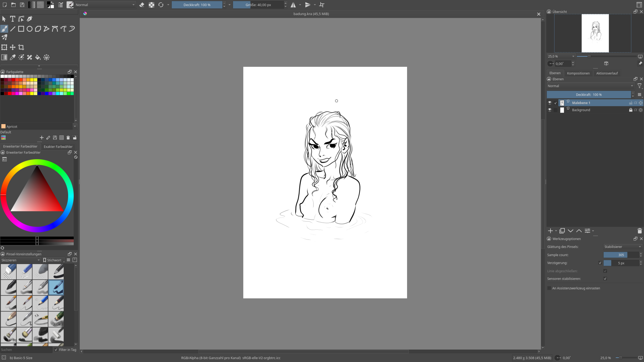Move layer down with arrow icon
The height and width of the screenshot is (362, 644).
click(571, 231)
